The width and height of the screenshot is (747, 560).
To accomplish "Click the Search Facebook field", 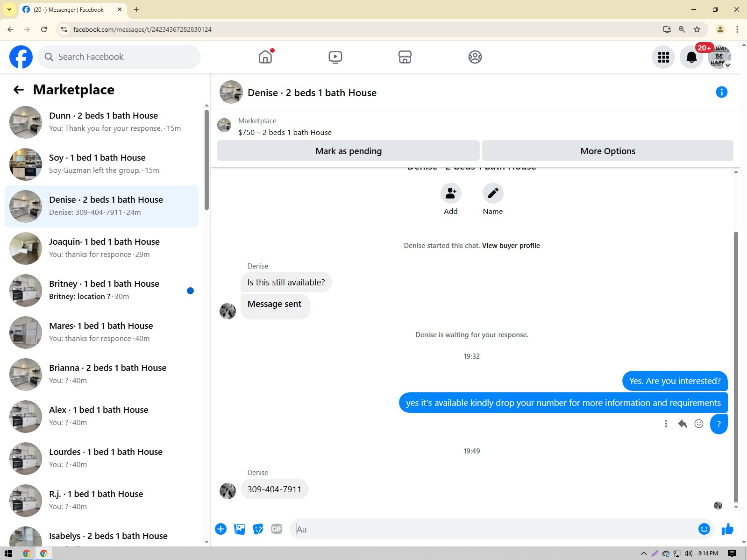I will pos(119,57).
